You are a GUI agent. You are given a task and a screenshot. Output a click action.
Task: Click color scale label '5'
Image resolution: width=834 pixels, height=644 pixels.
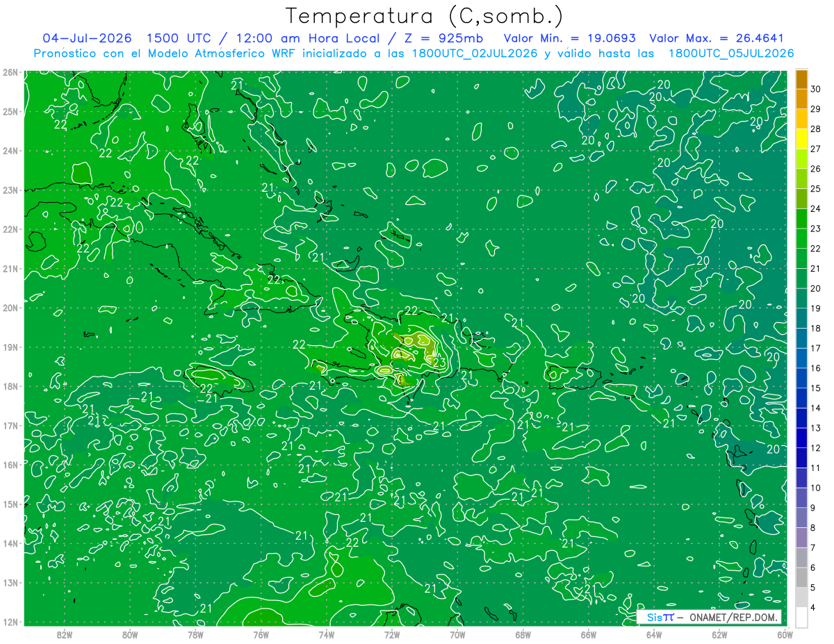(812, 588)
